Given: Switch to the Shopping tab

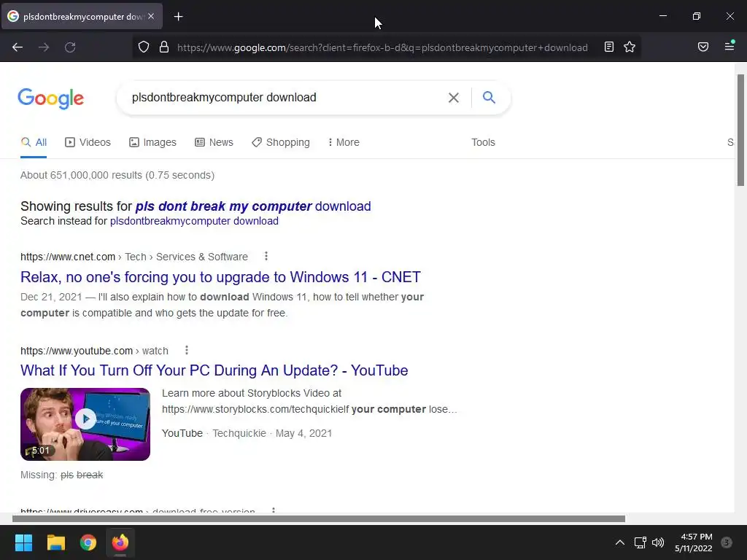Looking at the screenshot, I should (x=281, y=142).
